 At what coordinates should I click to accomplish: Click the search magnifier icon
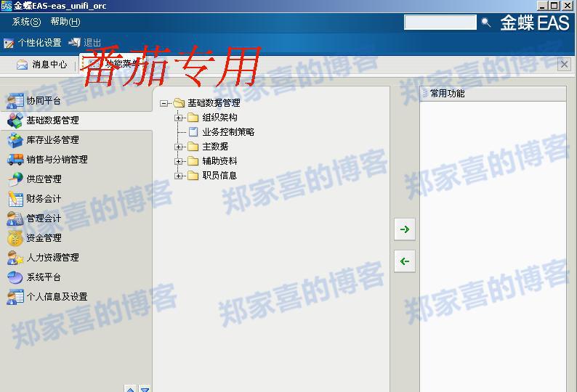[485, 23]
